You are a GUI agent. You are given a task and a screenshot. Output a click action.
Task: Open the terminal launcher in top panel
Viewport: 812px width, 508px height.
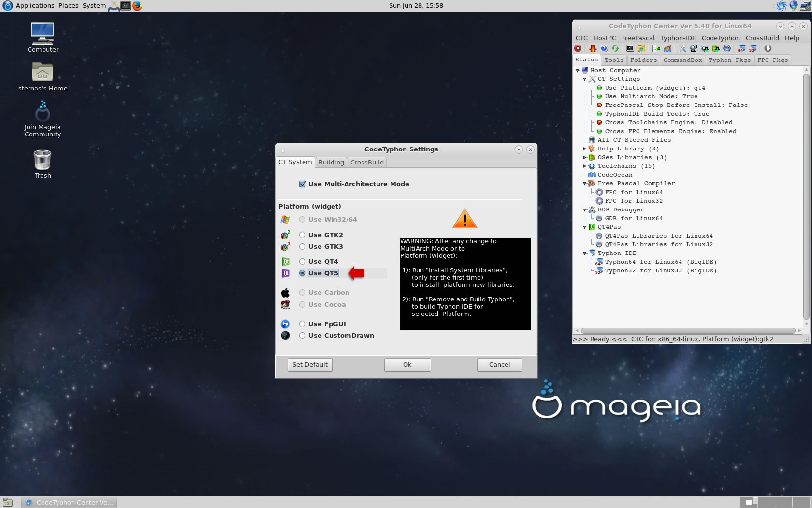pos(126,6)
